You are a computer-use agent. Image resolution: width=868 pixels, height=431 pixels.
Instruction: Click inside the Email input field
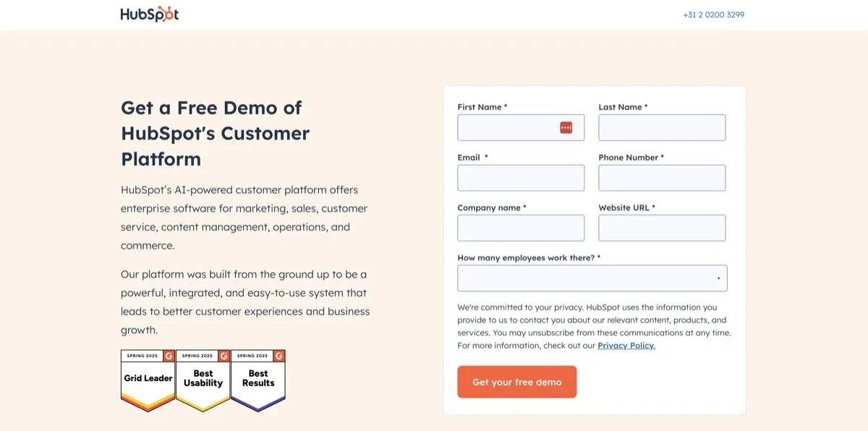pos(521,177)
